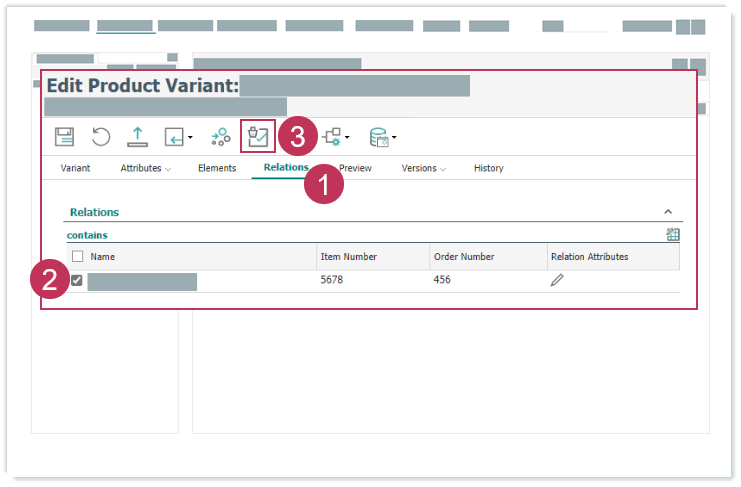Click the import arrow-in-box icon

175,137
